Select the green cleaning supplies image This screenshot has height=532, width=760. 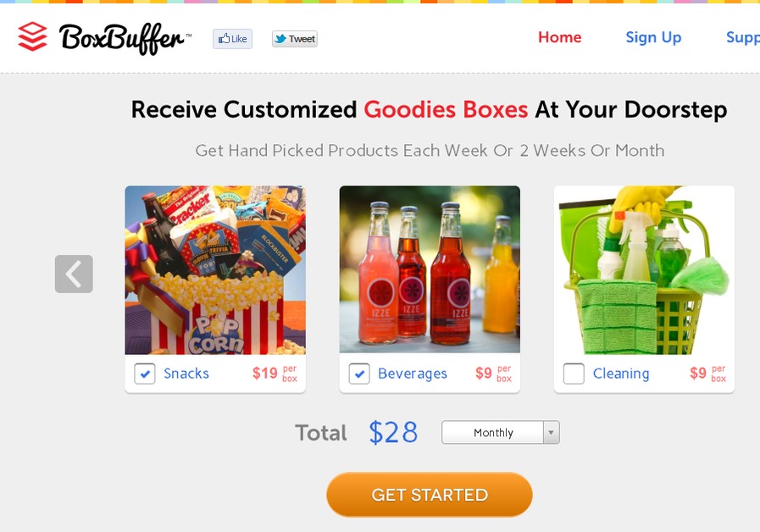tap(644, 270)
